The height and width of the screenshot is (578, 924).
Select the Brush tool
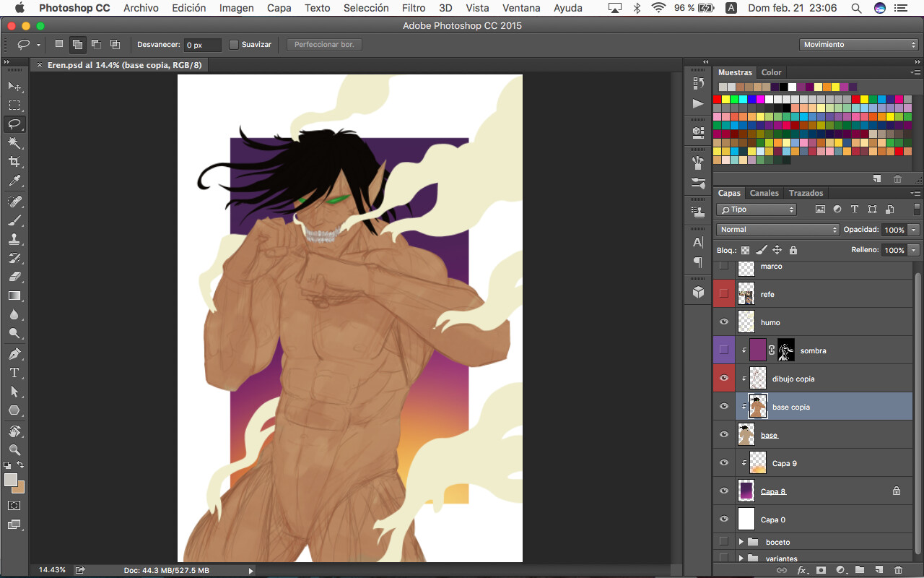pos(14,220)
